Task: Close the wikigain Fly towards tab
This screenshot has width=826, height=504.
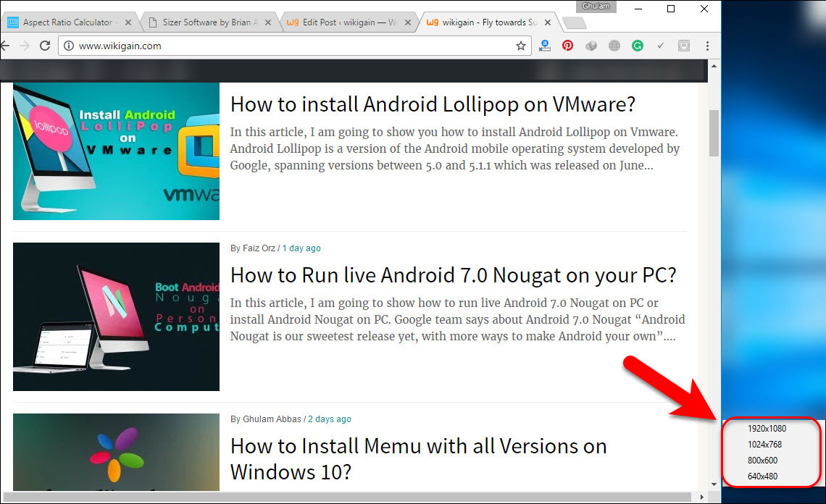Action: click(548, 22)
